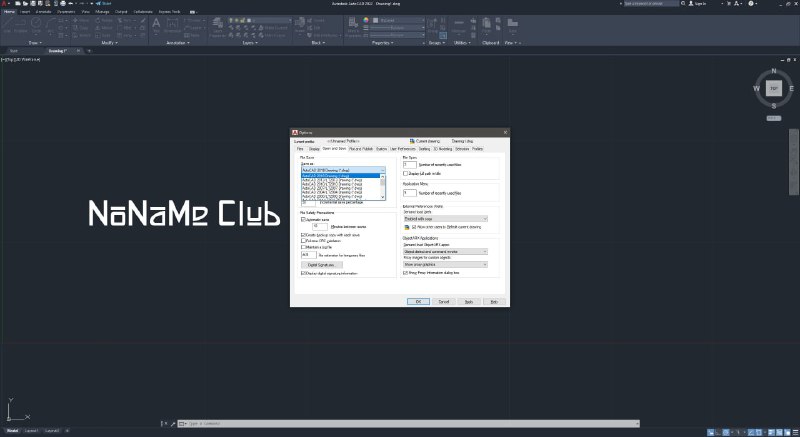Open Demand load ObjectARX Apps dropdown
Screen dimensions: 800x437
(445, 251)
